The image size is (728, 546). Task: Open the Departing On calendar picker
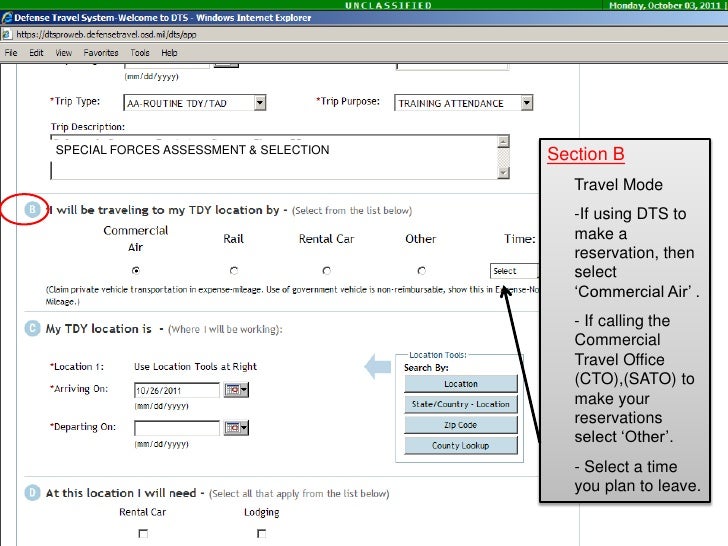point(236,428)
